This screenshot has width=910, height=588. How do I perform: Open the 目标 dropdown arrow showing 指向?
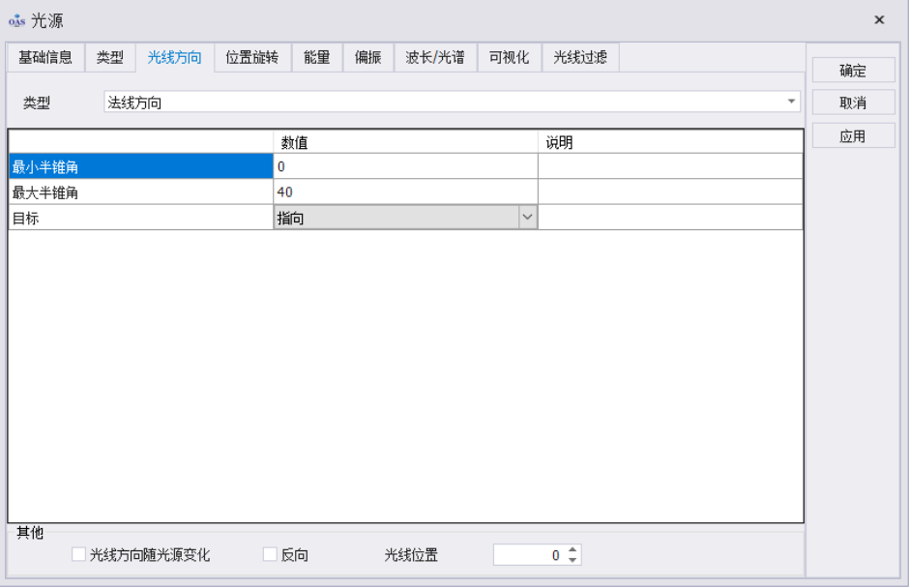527,218
